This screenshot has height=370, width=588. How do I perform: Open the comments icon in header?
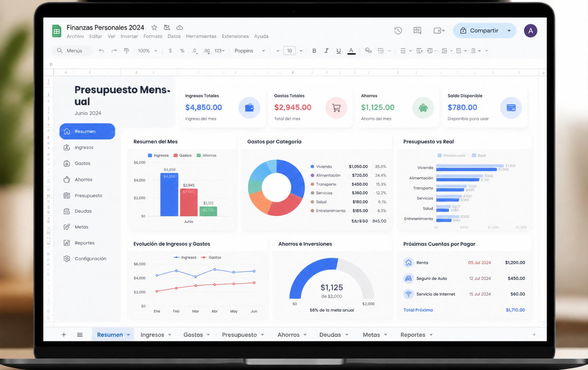(417, 30)
